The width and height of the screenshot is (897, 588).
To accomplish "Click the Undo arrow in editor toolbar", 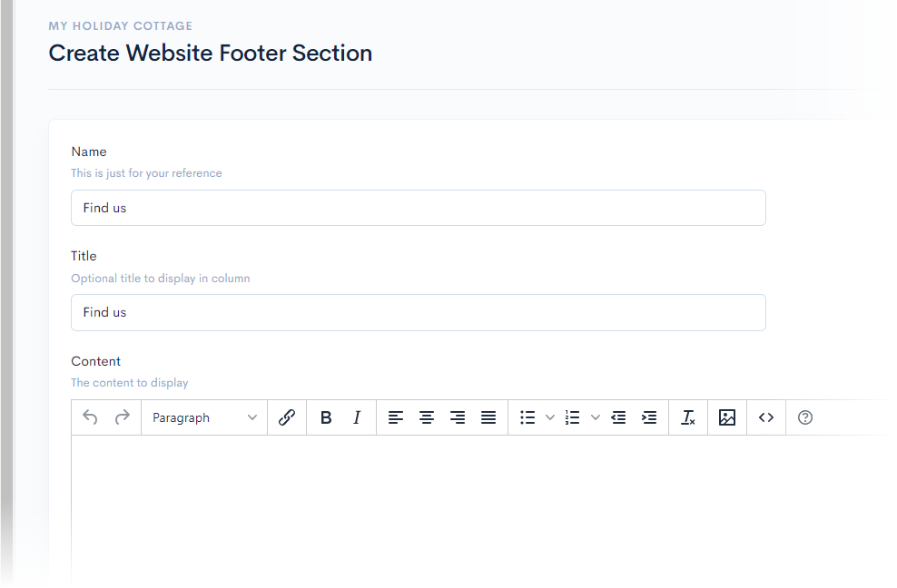I will 90,417.
